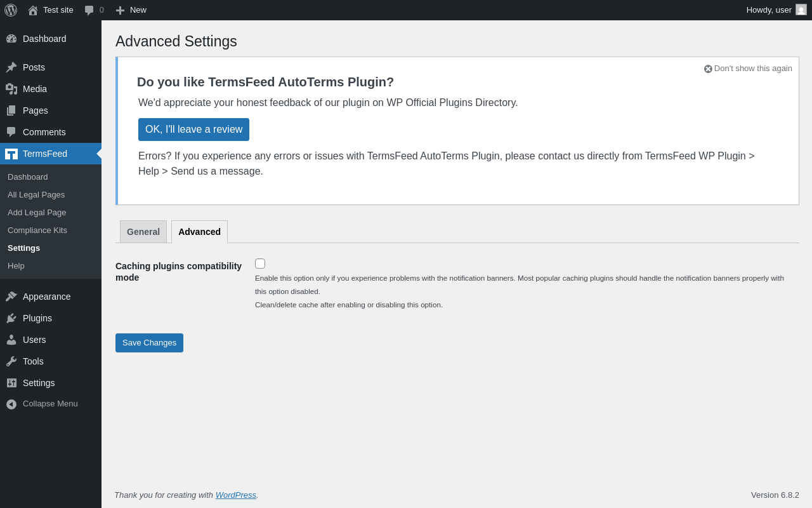The width and height of the screenshot is (812, 508).
Task: Follow the WordPress link in the footer
Action: tap(236, 495)
